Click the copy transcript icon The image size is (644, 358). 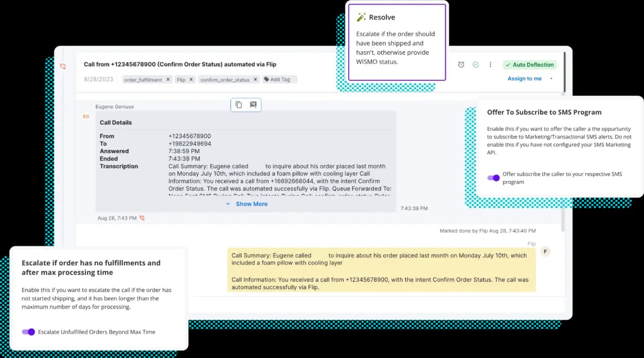coord(238,105)
